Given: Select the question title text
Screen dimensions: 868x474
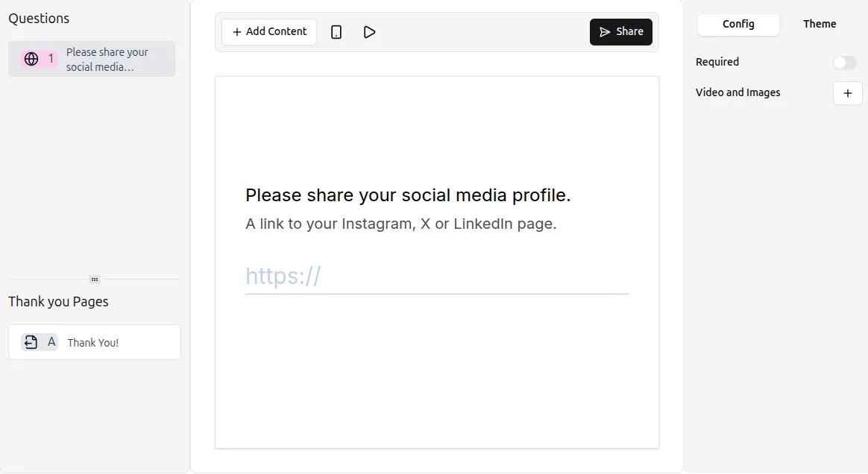Looking at the screenshot, I should click(408, 195).
